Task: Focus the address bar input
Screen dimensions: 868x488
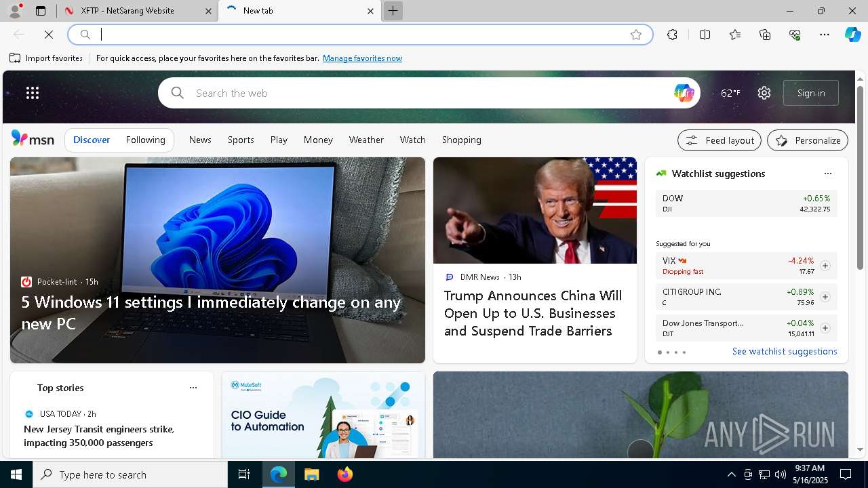Action: pyautogui.click(x=359, y=35)
